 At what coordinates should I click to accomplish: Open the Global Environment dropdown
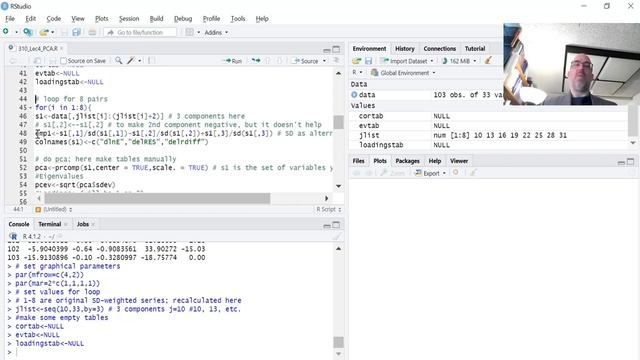(403, 73)
